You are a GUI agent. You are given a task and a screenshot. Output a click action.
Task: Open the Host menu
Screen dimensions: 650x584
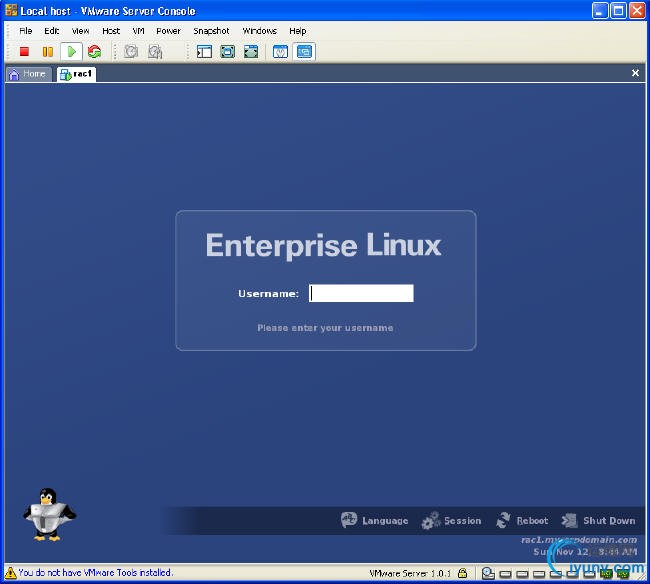[x=111, y=31]
